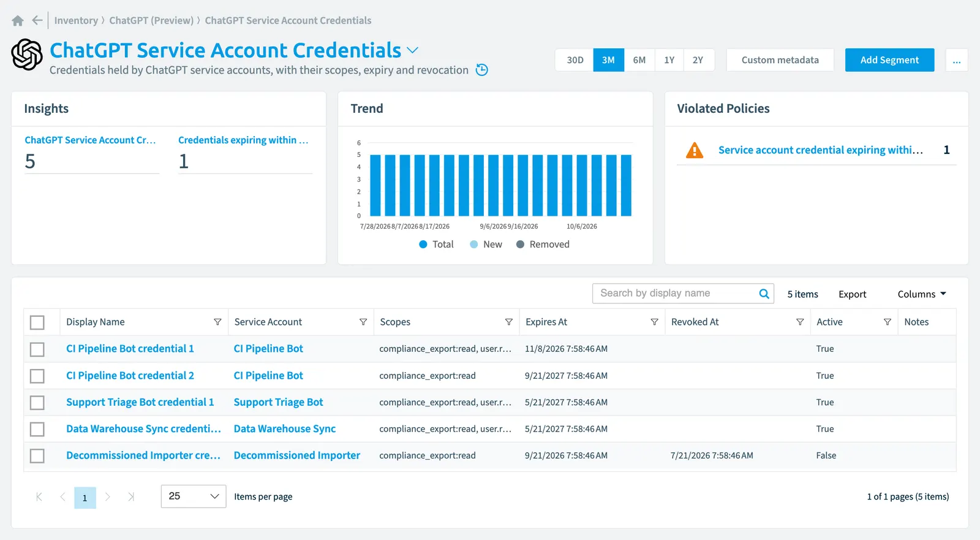This screenshot has height=540, width=980.
Task: Click the ChatGPT logo icon
Action: click(27, 55)
